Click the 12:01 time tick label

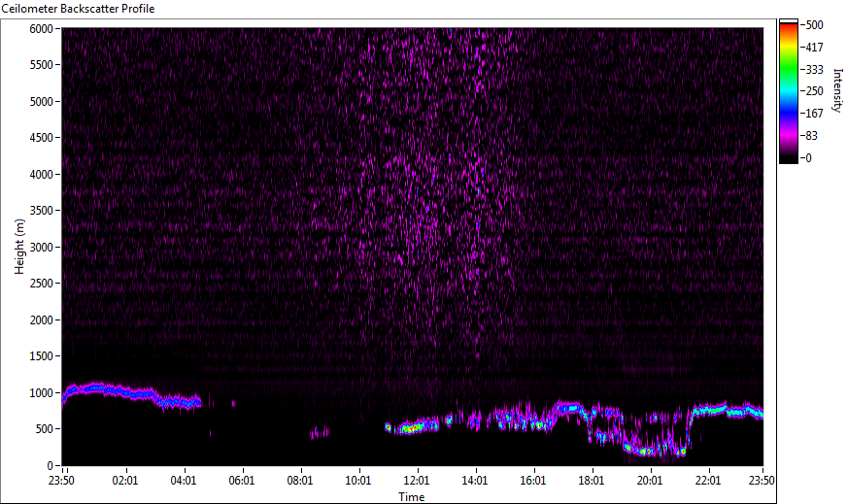pyautogui.click(x=417, y=481)
